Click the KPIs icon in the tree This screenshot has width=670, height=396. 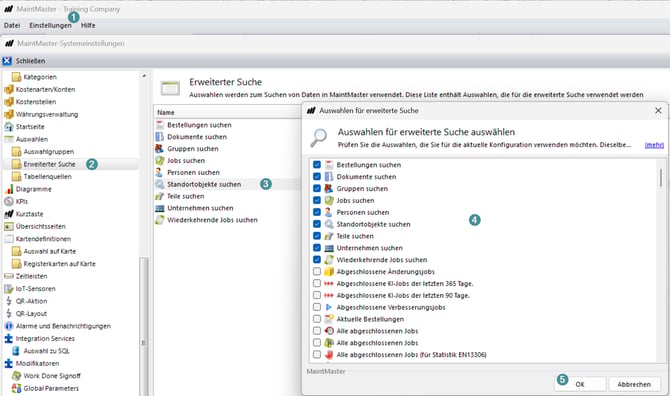pyautogui.click(x=9, y=201)
